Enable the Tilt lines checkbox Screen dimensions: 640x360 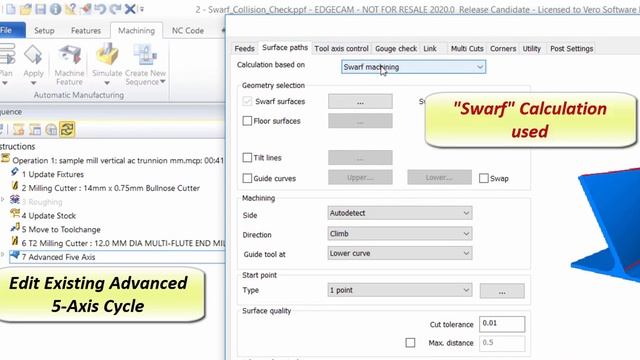click(247, 158)
